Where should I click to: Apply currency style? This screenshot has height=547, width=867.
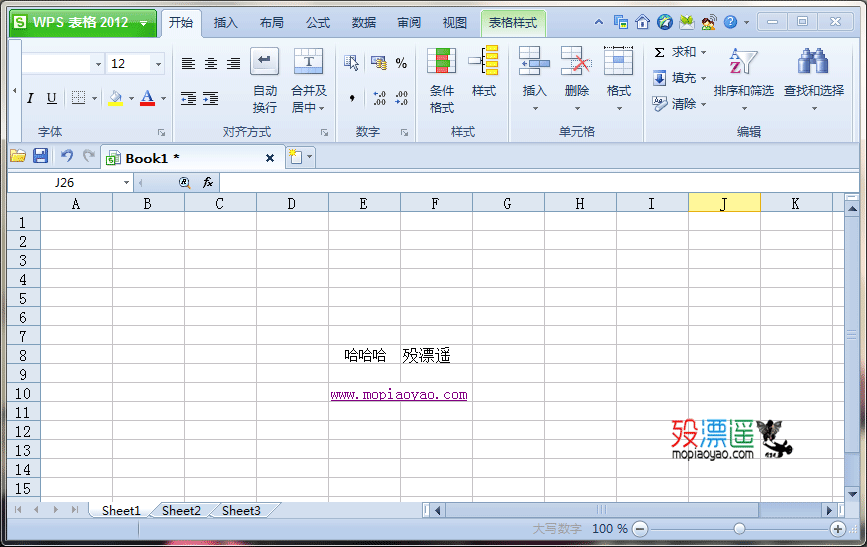[379, 63]
